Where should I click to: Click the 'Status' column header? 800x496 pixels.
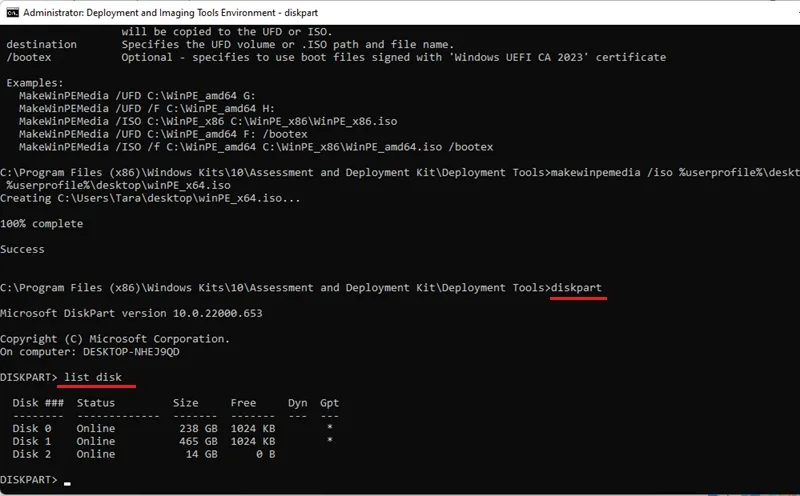pyautogui.click(x=96, y=403)
